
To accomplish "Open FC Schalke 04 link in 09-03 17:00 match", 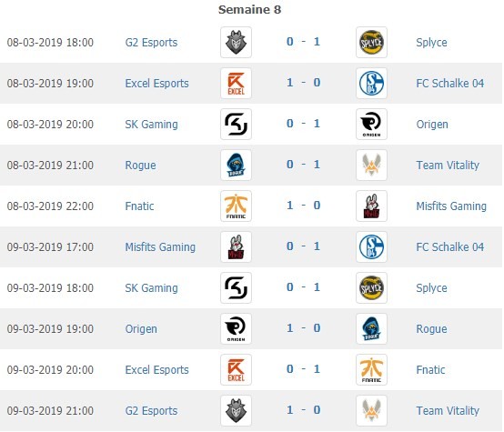I will pos(450,246).
